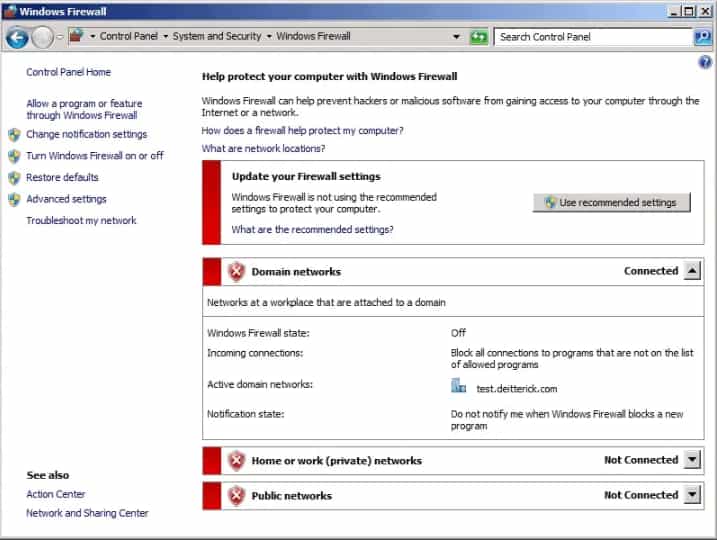
Task: Click the green Refresh button
Action: 479,37
